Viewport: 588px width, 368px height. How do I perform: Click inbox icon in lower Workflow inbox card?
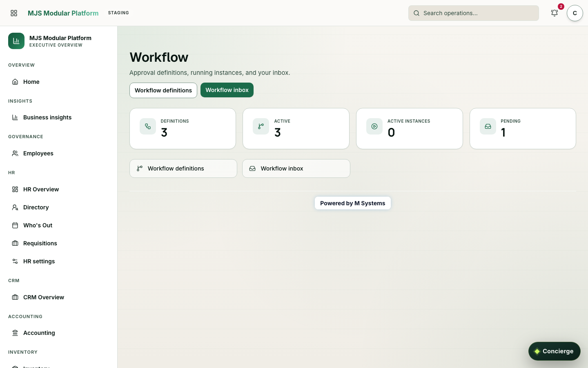(252, 168)
